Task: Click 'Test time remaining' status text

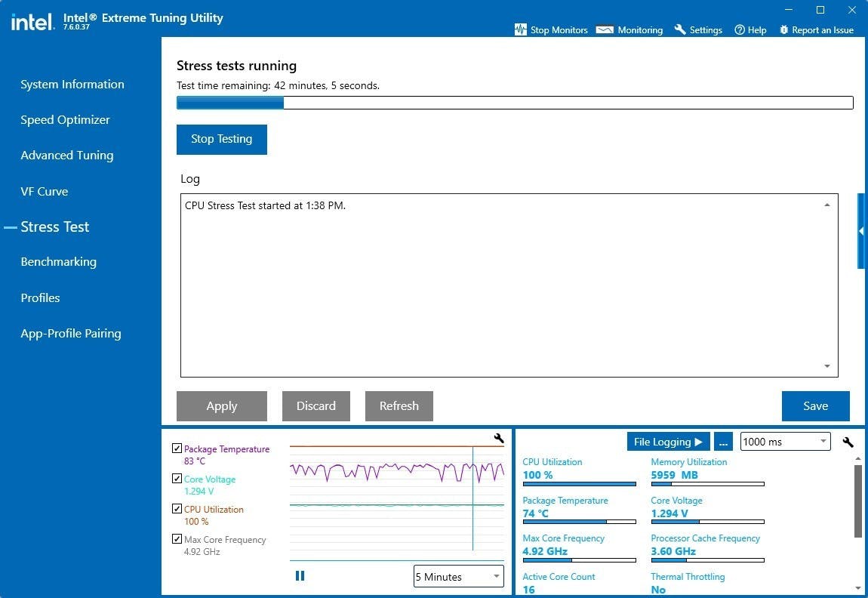Action: 278,86
